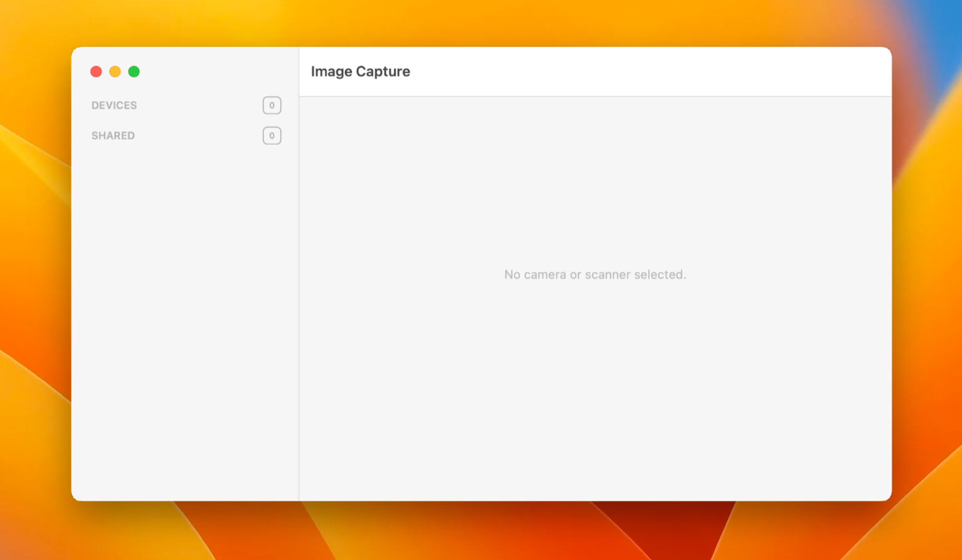Image resolution: width=962 pixels, height=560 pixels.
Task: Click the green full-screen window button
Action: tap(134, 72)
